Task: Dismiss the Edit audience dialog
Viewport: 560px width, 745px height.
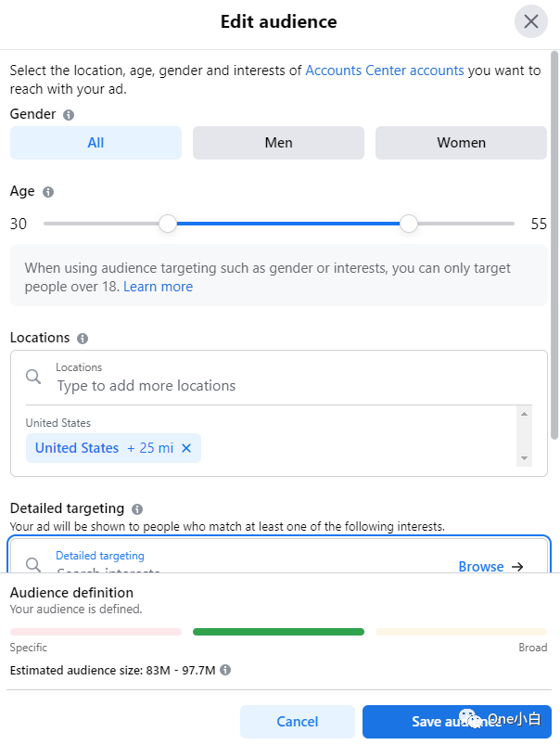Action: 530,20
